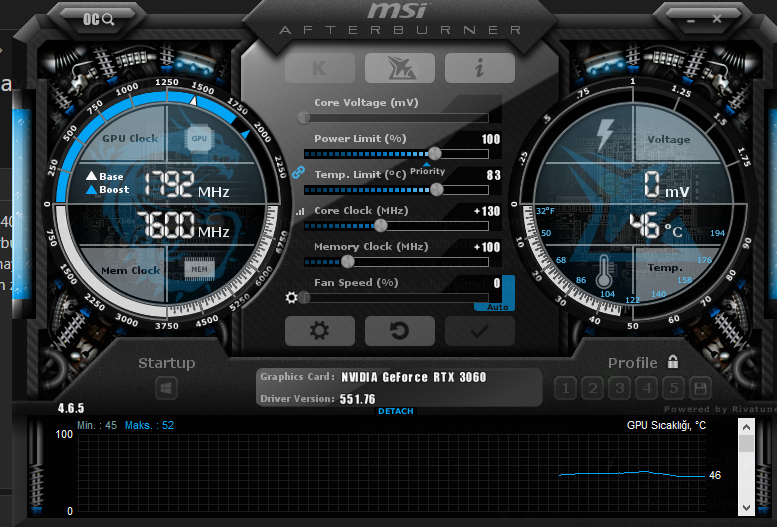
Task: Toggle the power and temp limit link icon
Action: pos(298,173)
